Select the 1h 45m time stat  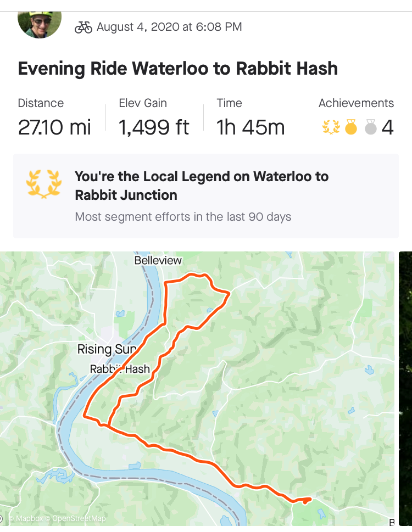pyautogui.click(x=250, y=127)
